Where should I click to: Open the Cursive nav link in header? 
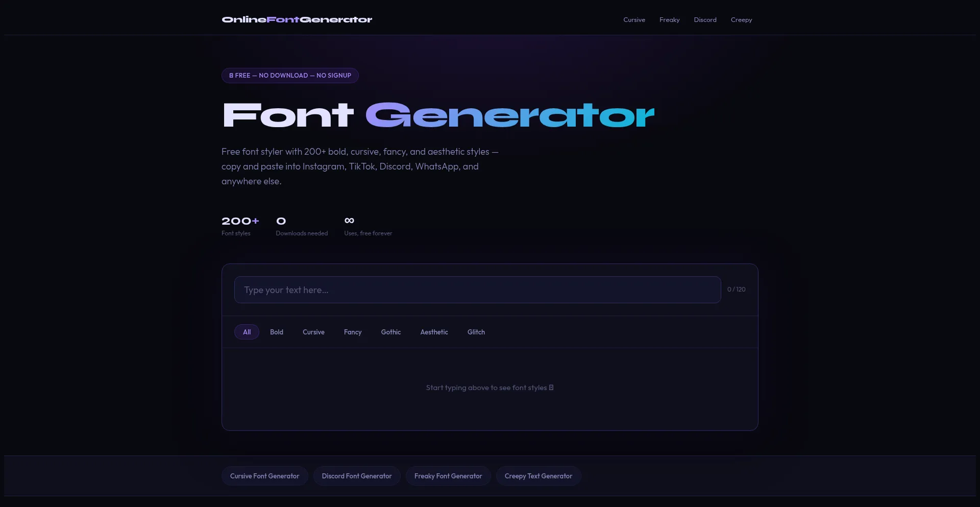click(634, 20)
